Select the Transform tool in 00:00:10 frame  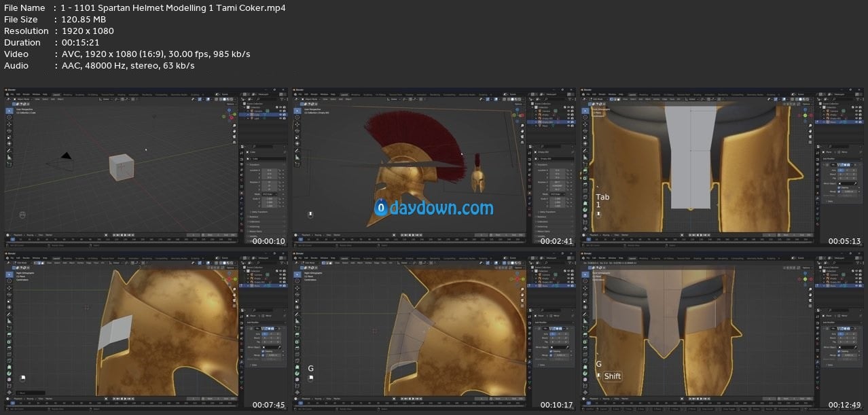click(x=10, y=143)
